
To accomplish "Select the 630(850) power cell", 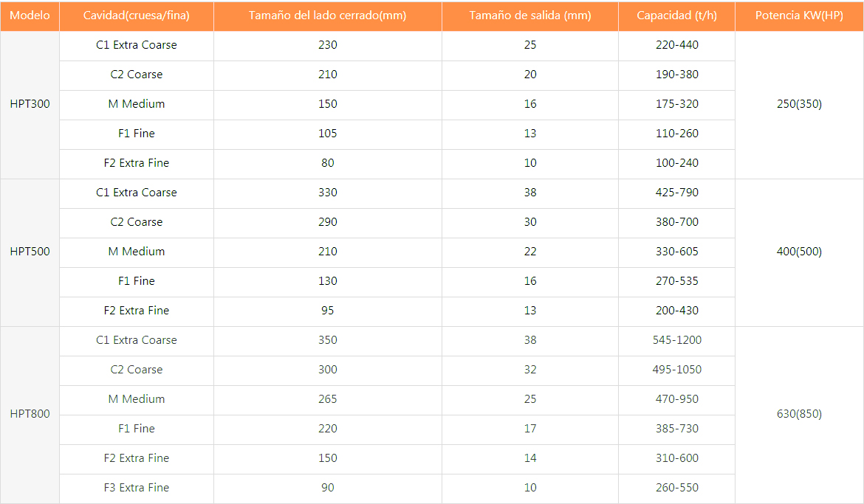I will 799,414.
